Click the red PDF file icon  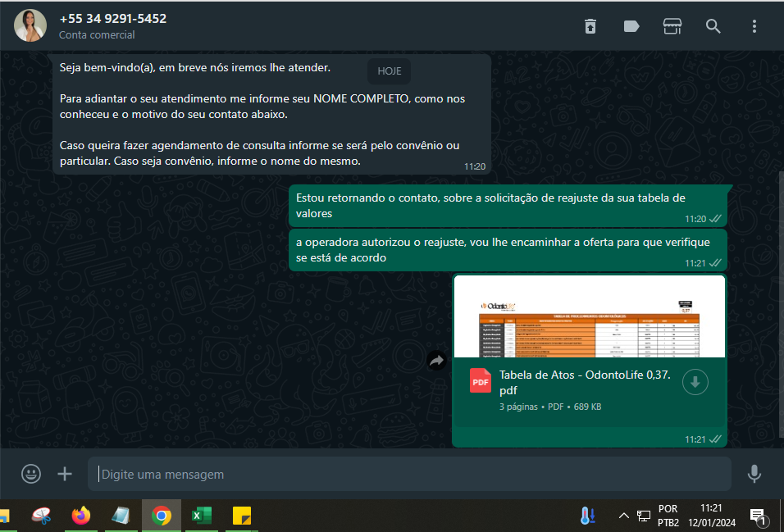[481, 381]
